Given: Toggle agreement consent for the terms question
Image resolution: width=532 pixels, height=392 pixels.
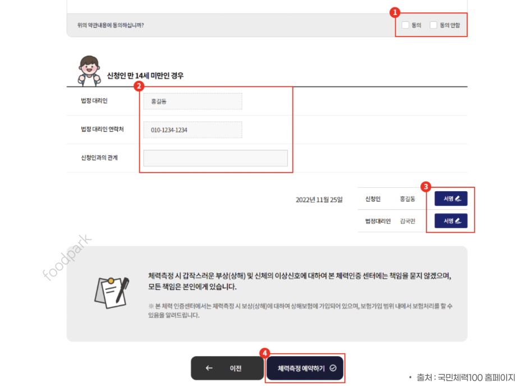Looking at the screenshot, I should pyautogui.click(x=405, y=25).
